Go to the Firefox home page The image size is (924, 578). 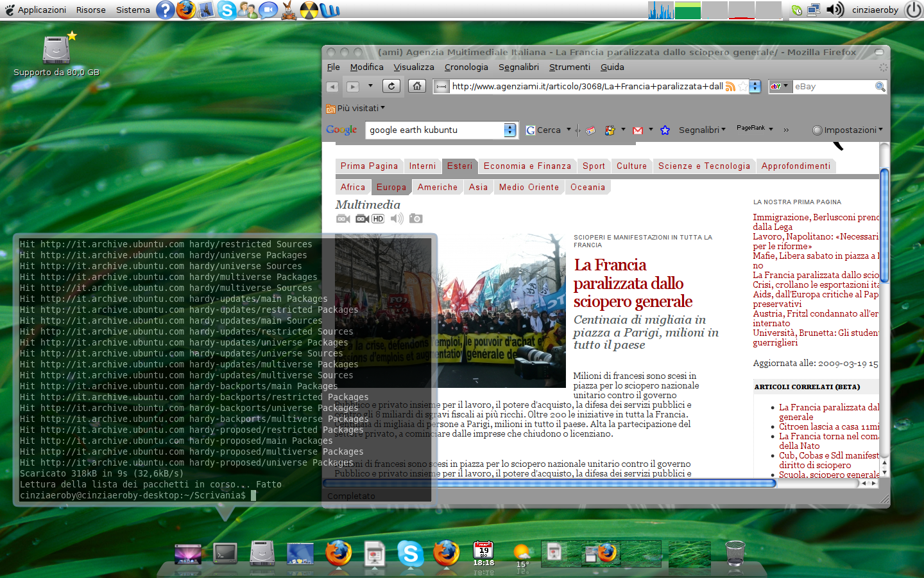pyautogui.click(x=417, y=86)
